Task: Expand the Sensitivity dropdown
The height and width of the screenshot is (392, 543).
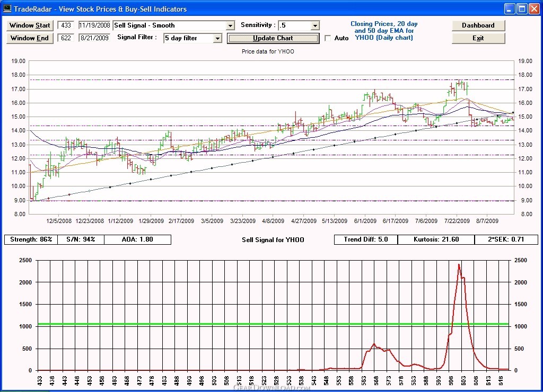Action: click(x=315, y=25)
